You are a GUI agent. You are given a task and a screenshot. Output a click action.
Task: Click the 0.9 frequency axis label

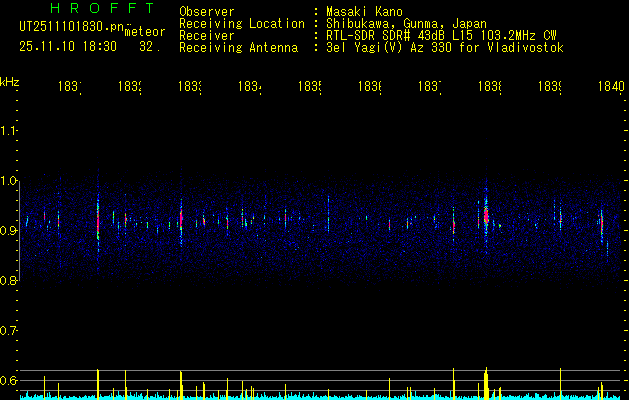click(8, 230)
